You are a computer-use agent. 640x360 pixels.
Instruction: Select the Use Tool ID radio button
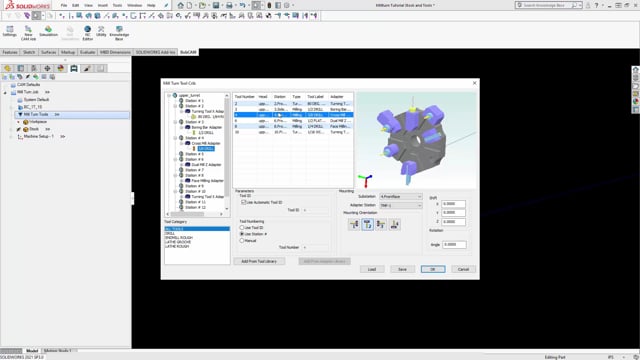242,227
